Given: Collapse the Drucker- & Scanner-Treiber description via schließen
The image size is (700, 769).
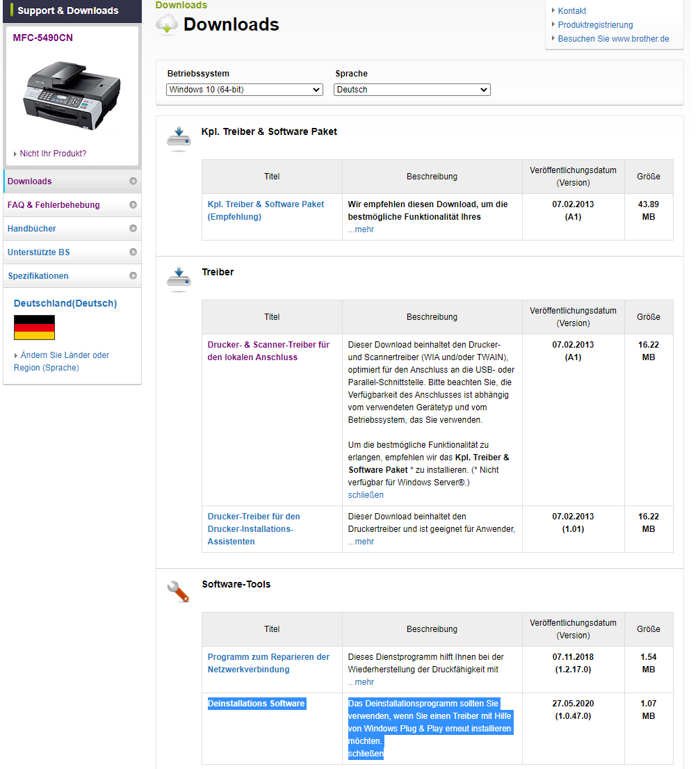Looking at the screenshot, I should click(366, 495).
